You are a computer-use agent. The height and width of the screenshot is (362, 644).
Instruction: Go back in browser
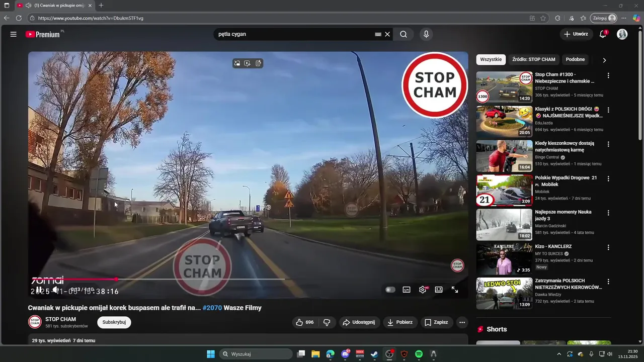coord(7,18)
